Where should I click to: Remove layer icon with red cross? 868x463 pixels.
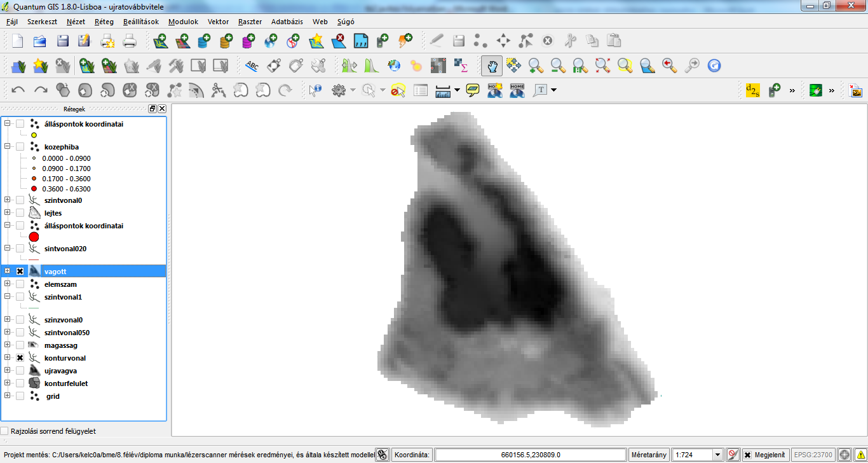[x=337, y=41]
